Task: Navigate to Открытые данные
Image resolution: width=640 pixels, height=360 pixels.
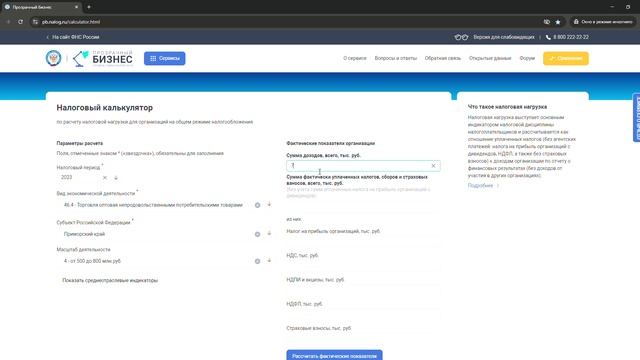Action: 490,58
